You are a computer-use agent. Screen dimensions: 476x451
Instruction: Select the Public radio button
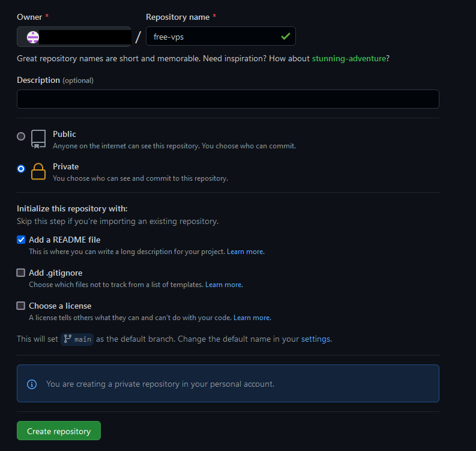point(21,136)
